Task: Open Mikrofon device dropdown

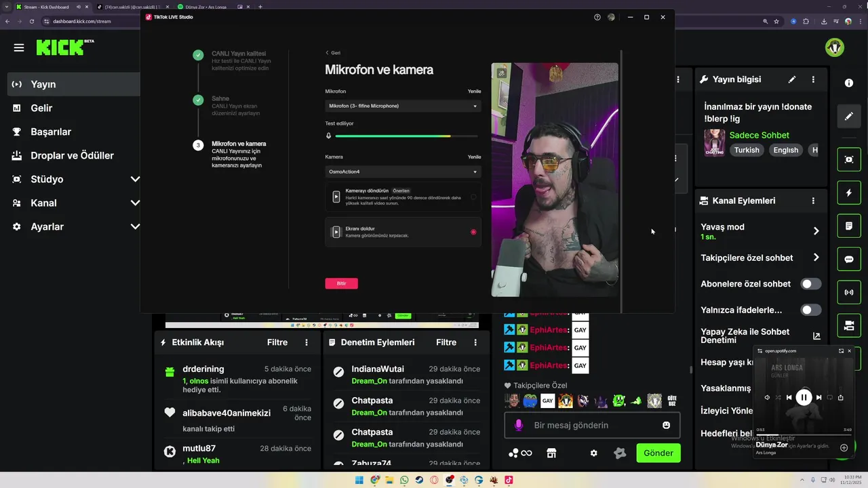Action: click(403, 106)
